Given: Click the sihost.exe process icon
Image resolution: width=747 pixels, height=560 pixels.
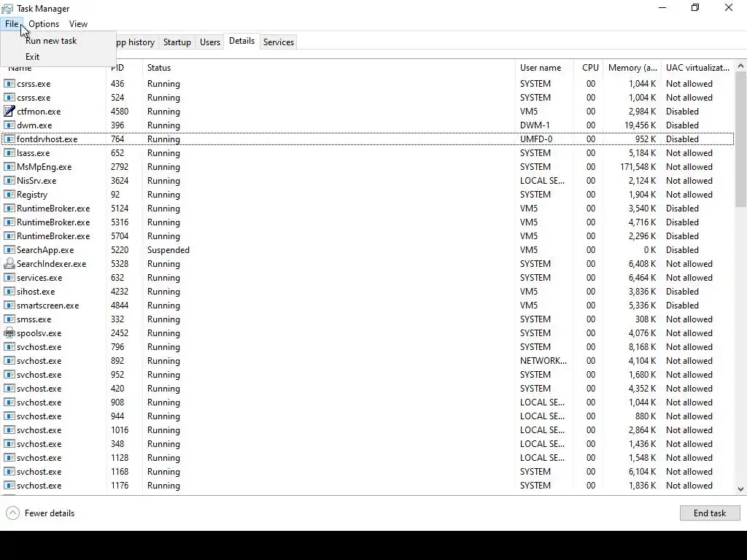Looking at the screenshot, I should pos(9,291).
